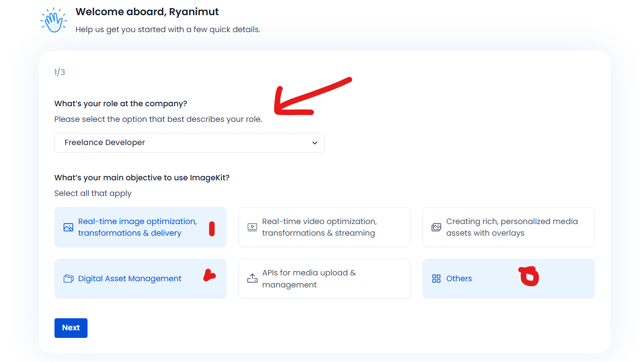The width and height of the screenshot is (644, 362).
Task: Deselect the Digital Asset Management label
Action: click(130, 279)
